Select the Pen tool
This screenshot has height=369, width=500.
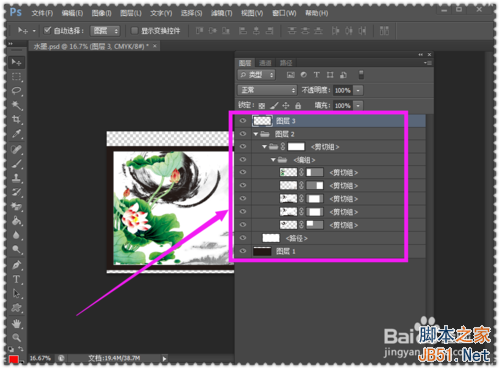point(16,265)
